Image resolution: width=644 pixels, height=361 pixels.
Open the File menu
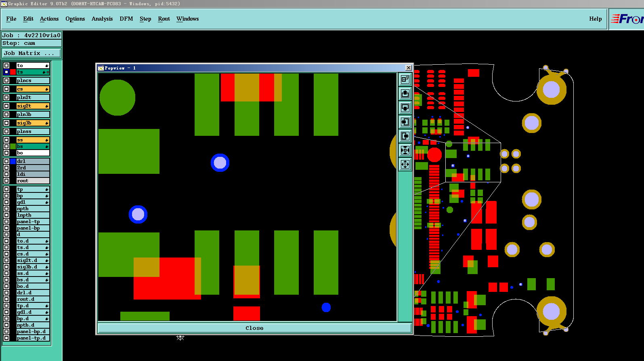11,19
